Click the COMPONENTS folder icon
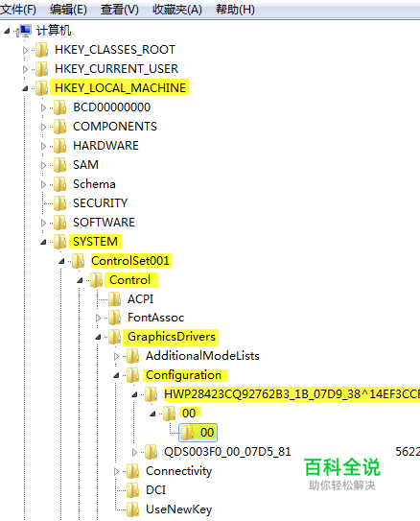The image size is (420, 521). [60, 127]
